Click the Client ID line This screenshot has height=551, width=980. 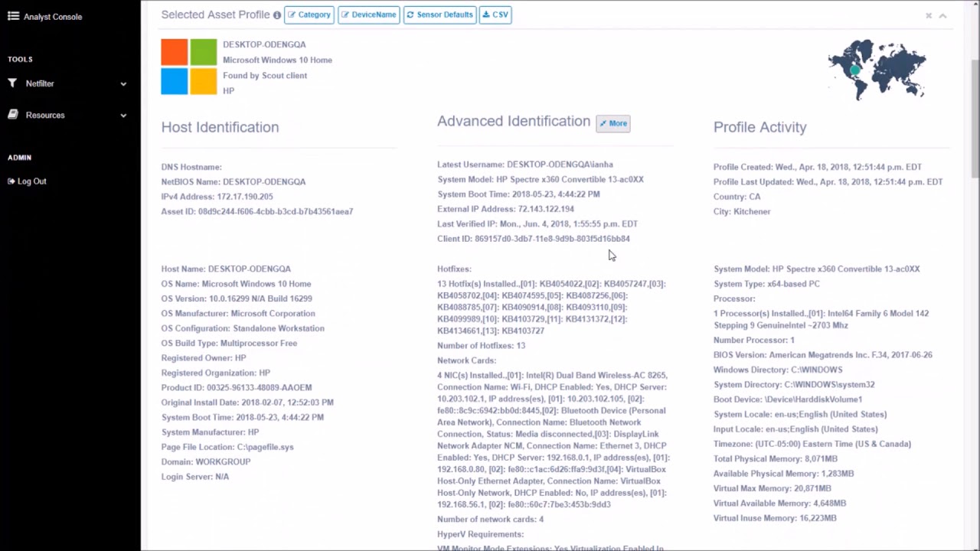pyautogui.click(x=534, y=239)
